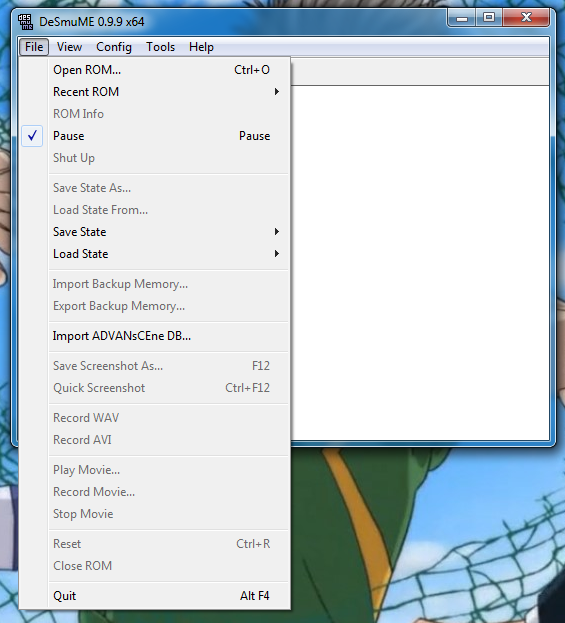Viewport: 565px width, 623px height.
Task: Expand the Recent ROM submenu
Action: (155, 92)
